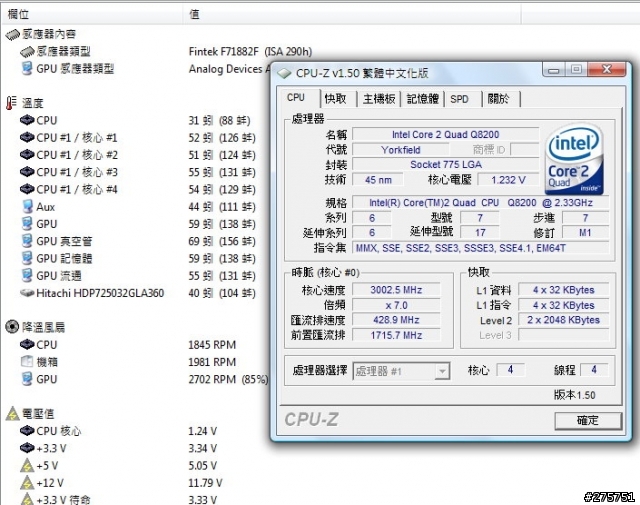Switch to the 主機板 (mainboard) tab
Image resolution: width=640 pixels, height=505 pixels.
379,98
